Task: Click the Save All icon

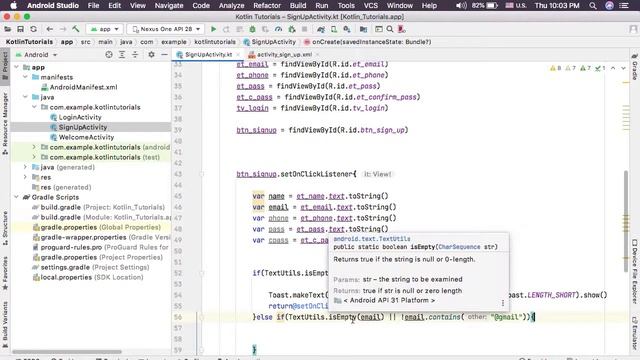Action: coord(20,29)
